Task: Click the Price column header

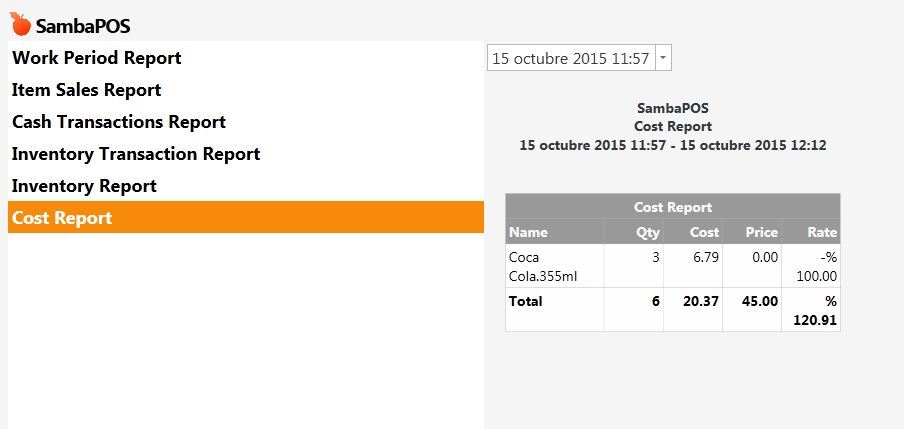Action: coord(752,232)
